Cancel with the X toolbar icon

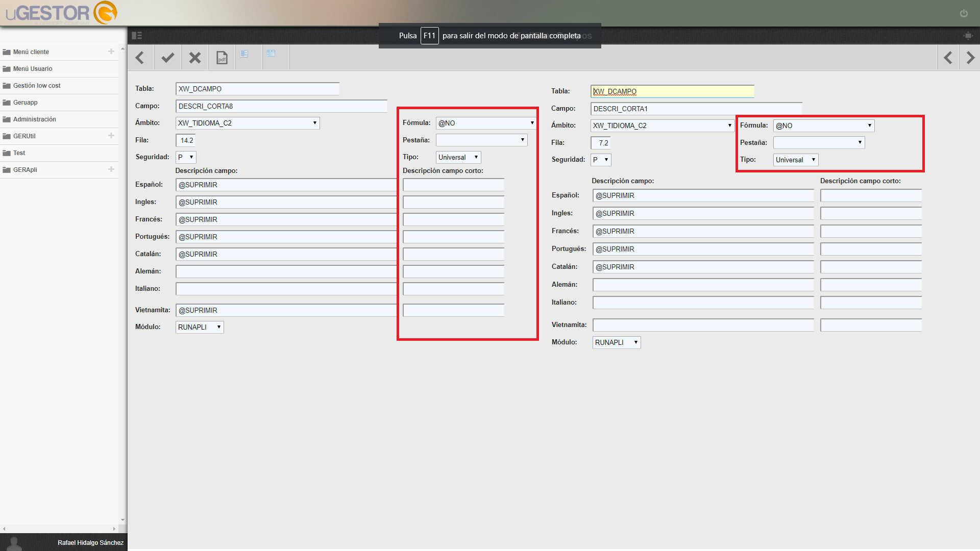coord(195,58)
